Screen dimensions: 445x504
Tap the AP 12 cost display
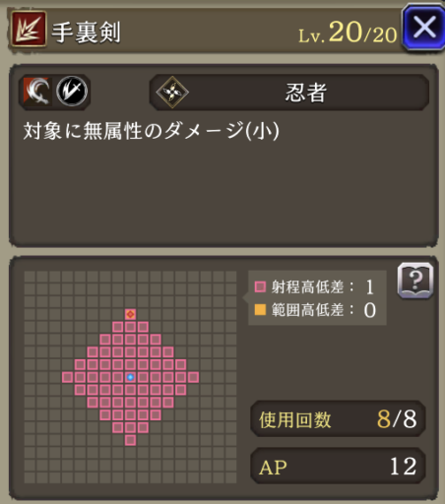tap(338, 466)
